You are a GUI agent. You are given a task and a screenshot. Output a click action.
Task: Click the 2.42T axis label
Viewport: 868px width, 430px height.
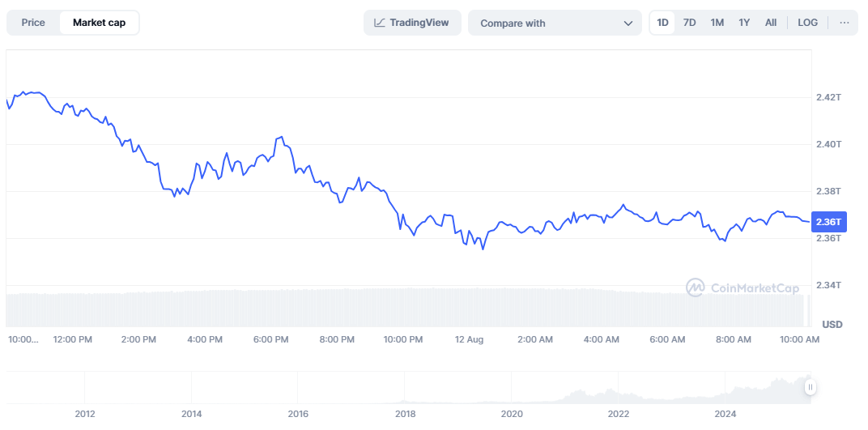tap(828, 97)
